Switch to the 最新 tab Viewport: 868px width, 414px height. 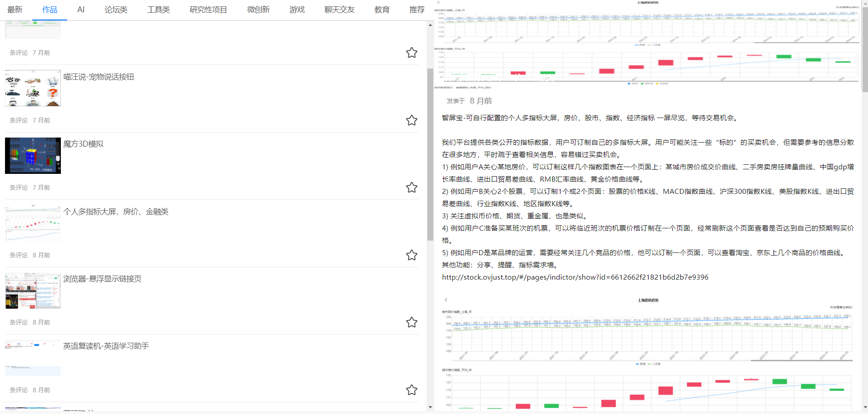point(15,10)
